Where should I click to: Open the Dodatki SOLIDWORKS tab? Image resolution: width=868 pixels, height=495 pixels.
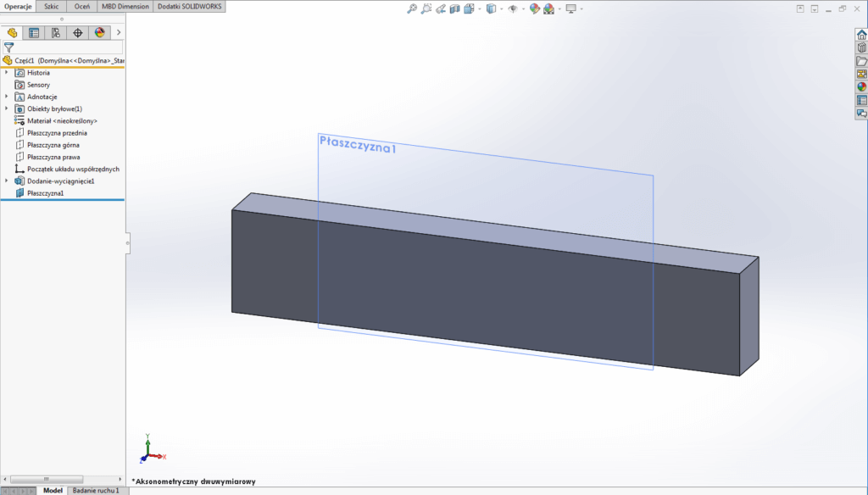(x=187, y=5)
